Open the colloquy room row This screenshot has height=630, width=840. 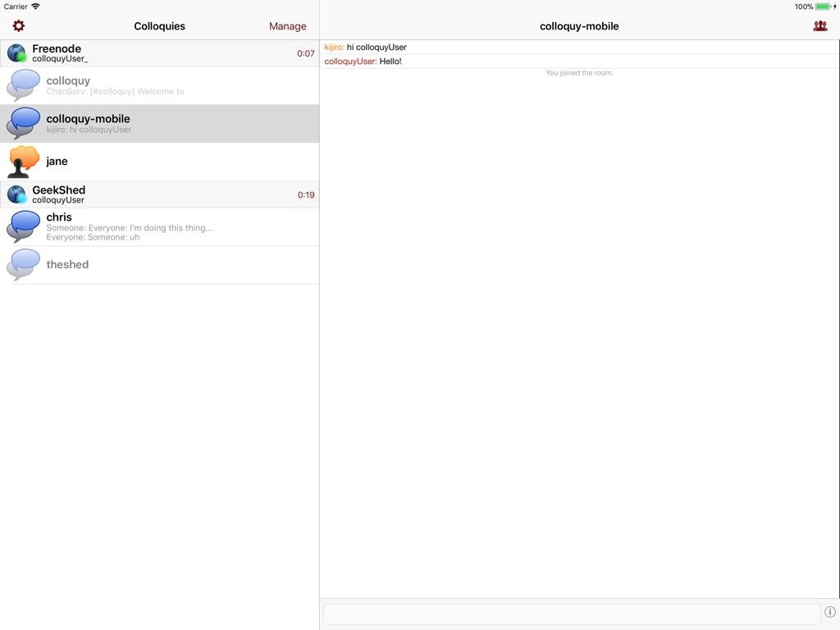point(160,85)
